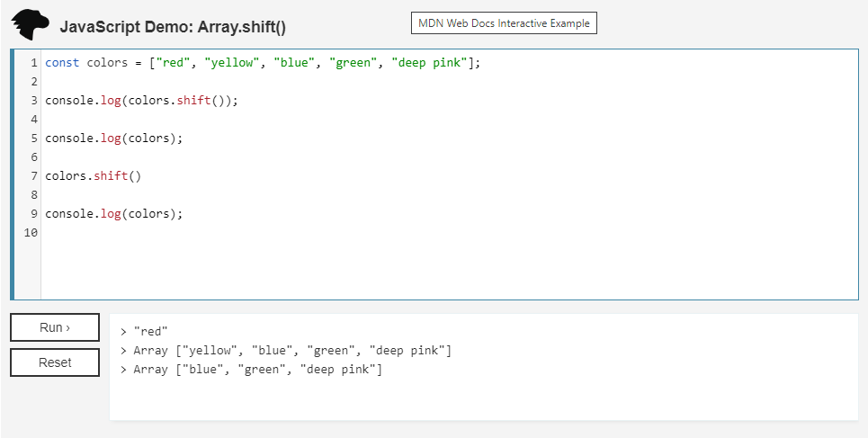868x438 pixels.
Task: Click console.log(colors) on line 5
Action: click(114, 139)
